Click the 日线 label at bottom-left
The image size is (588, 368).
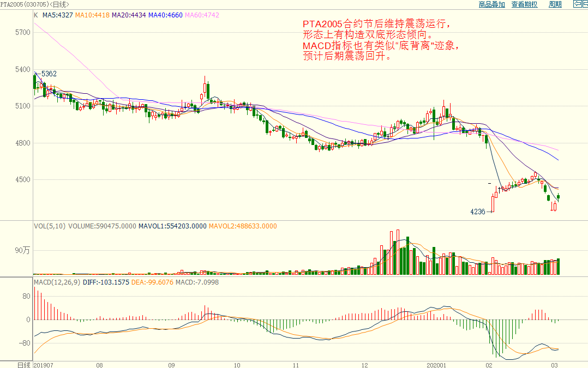pyautogui.click(x=23, y=364)
